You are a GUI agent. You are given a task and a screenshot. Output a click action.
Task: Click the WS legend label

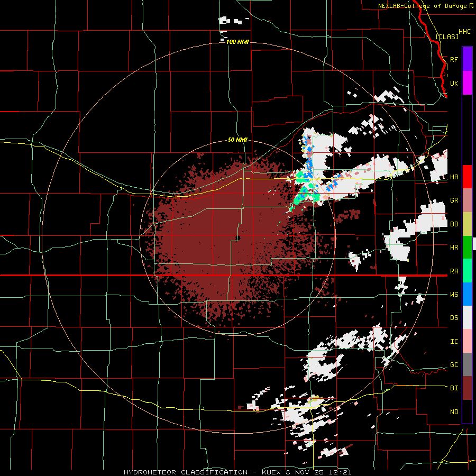coord(454,294)
